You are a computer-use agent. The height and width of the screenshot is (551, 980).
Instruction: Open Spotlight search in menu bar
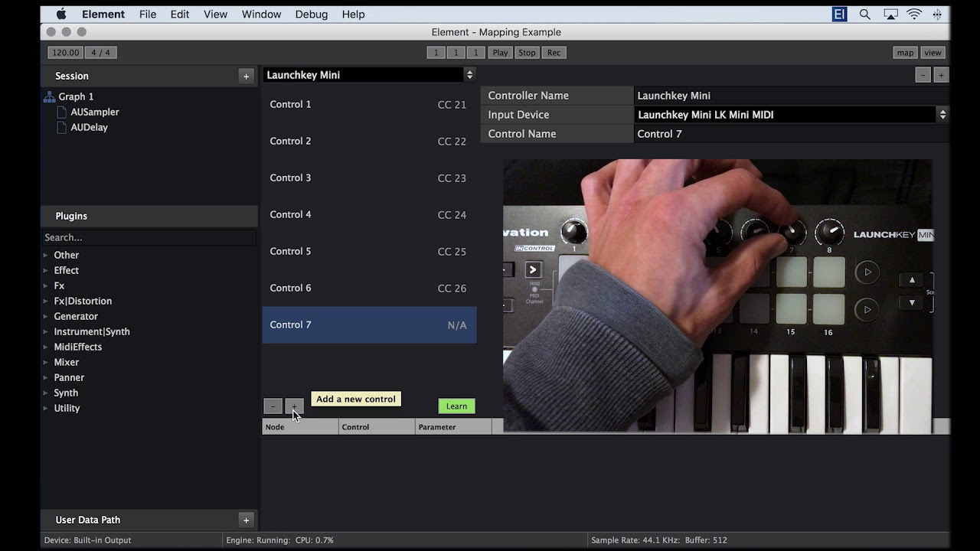[x=865, y=14]
